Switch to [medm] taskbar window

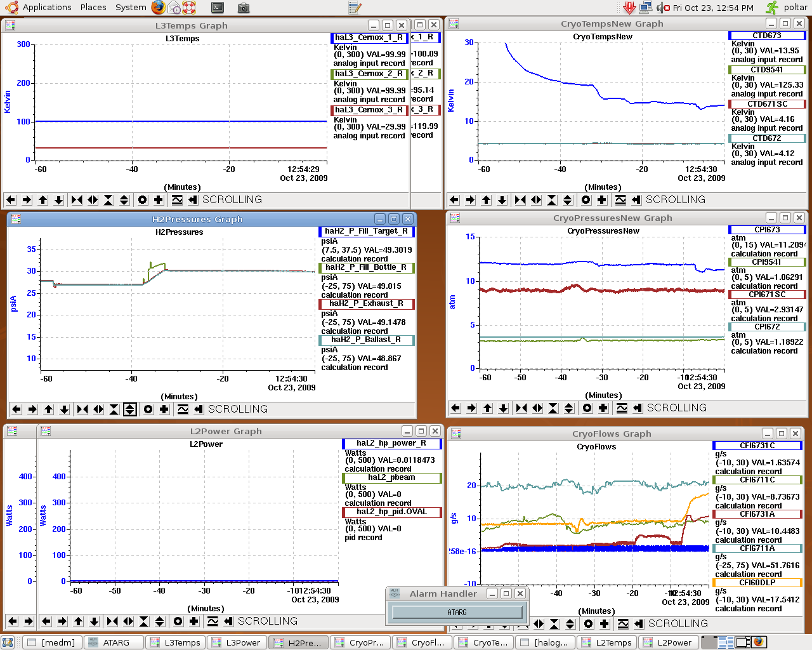point(53,642)
